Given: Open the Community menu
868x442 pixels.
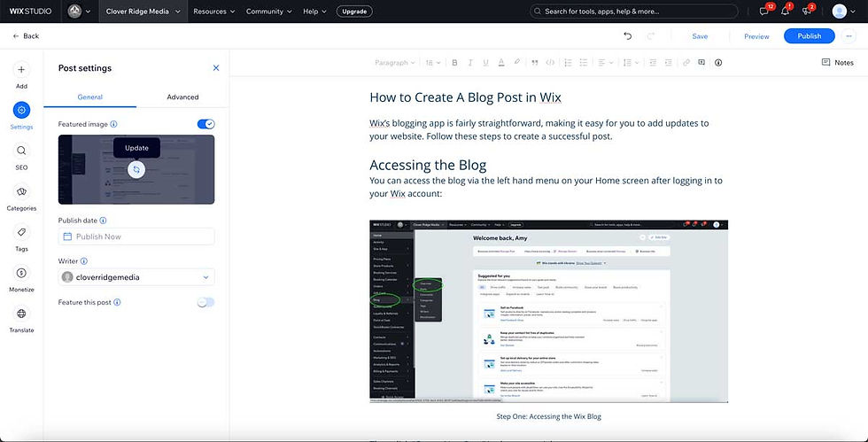Looking at the screenshot, I should [268, 12].
